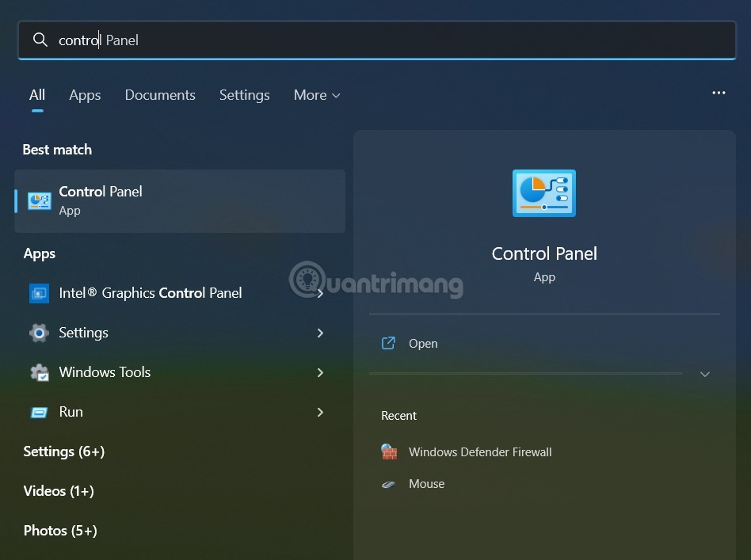This screenshot has width=751, height=560.
Task: Open the ellipsis options menu
Action: point(719,93)
